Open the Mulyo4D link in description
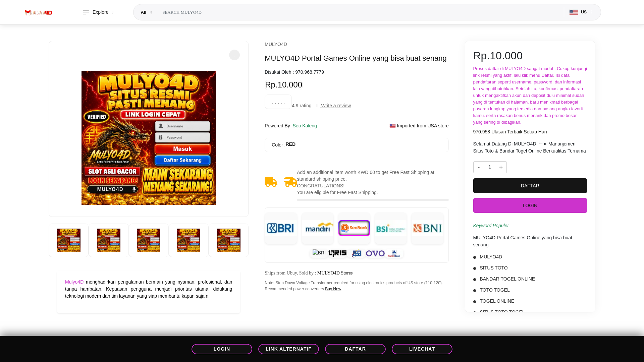The height and width of the screenshot is (362, 644). (74, 282)
